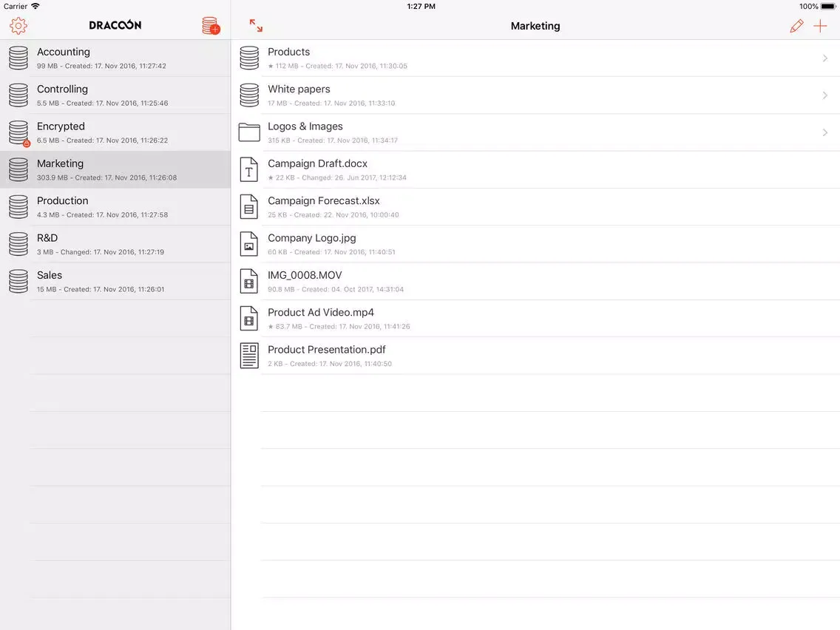Image resolution: width=840 pixels, height=630 pixels.
Task: Tap the 1:27 PM clock
Action: pos(421,7)
